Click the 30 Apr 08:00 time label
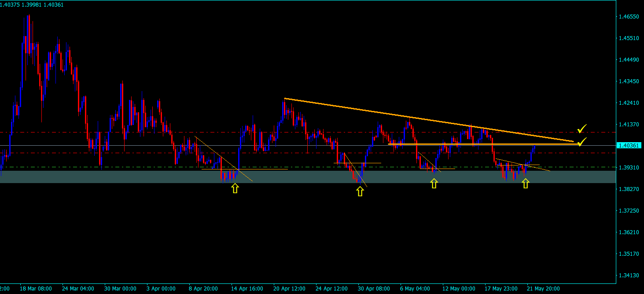Image resolution: width=644 pixels, height=294 pixels. point(374,289)
